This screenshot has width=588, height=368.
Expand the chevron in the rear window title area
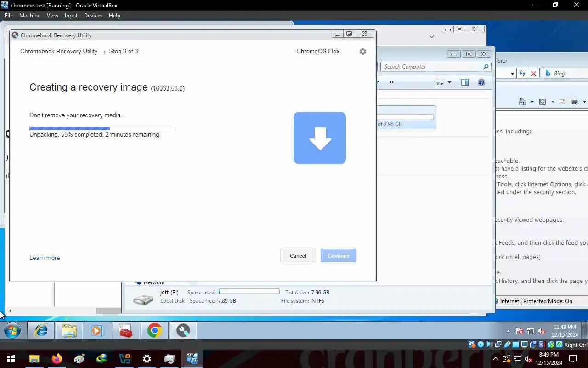coord(431,36)
